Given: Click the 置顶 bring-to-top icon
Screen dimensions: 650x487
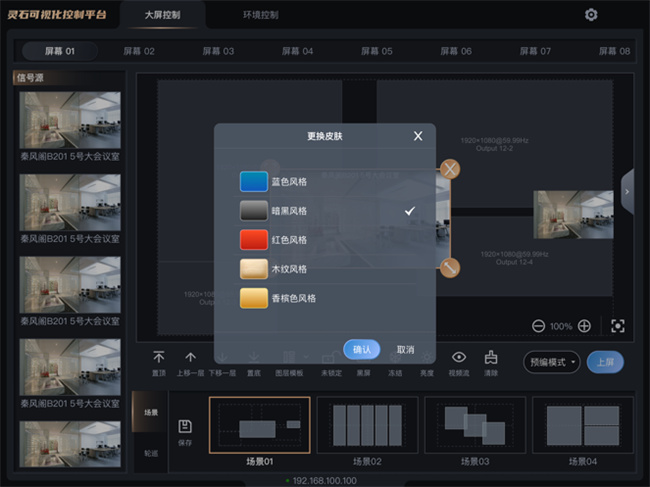Looking at the screenshot, I should pos(159,357).
